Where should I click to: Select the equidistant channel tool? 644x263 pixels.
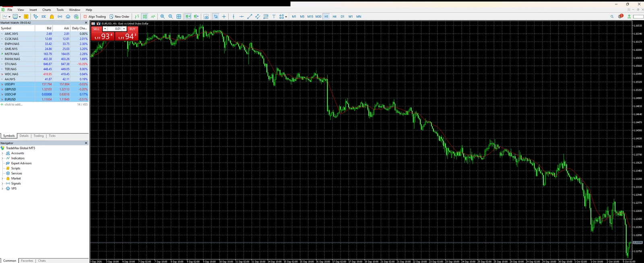pos(258,17)
